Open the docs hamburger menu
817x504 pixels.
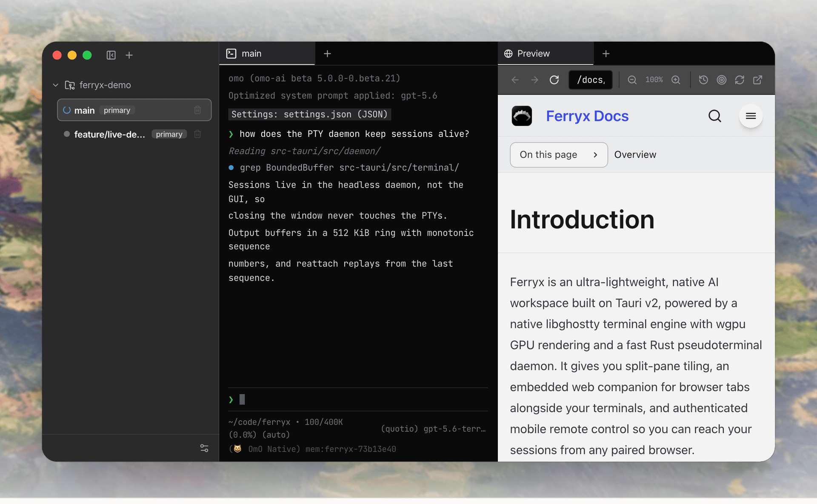click(x=751, y=116)
